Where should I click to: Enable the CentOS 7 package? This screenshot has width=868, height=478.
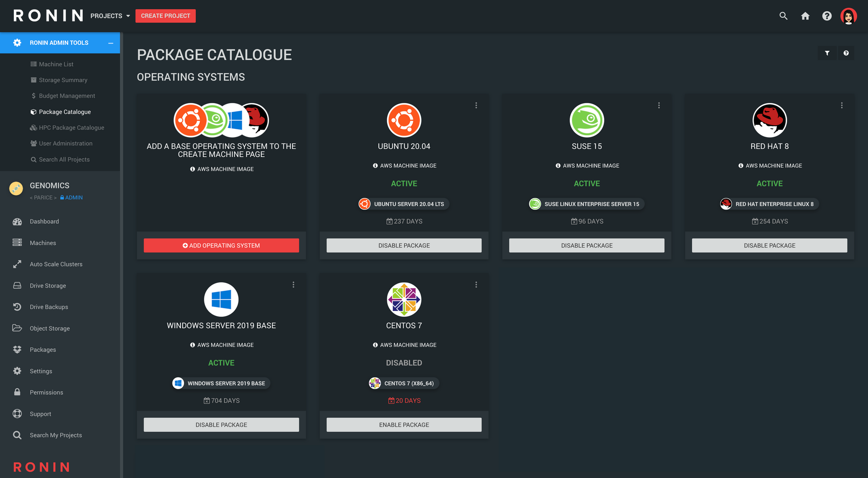pyautogui.click(x=404, y=425)
